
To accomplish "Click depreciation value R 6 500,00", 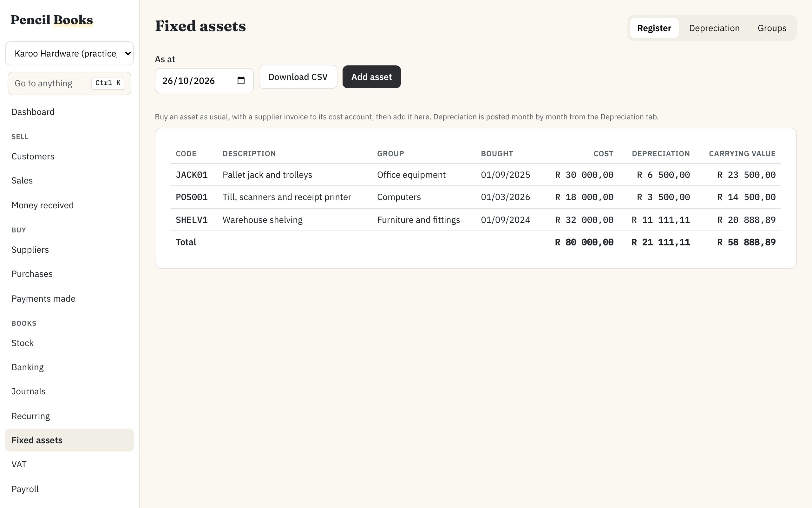I will [x=663, y=175].
